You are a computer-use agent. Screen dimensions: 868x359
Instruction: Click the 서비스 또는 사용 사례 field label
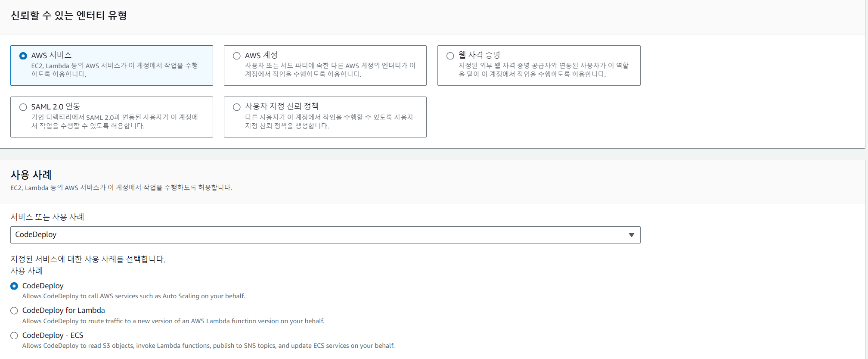(x=47, y=217)
